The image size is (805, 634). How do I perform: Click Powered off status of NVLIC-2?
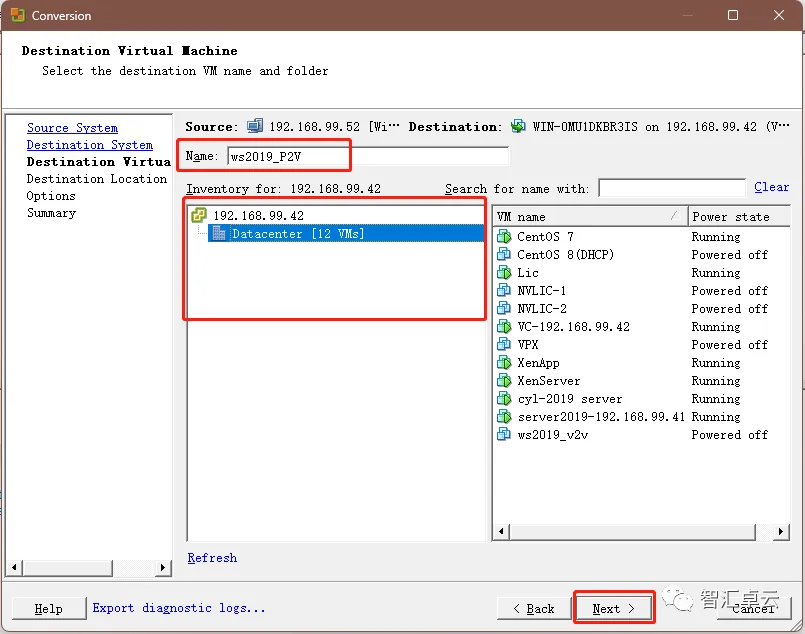(730, 309)
